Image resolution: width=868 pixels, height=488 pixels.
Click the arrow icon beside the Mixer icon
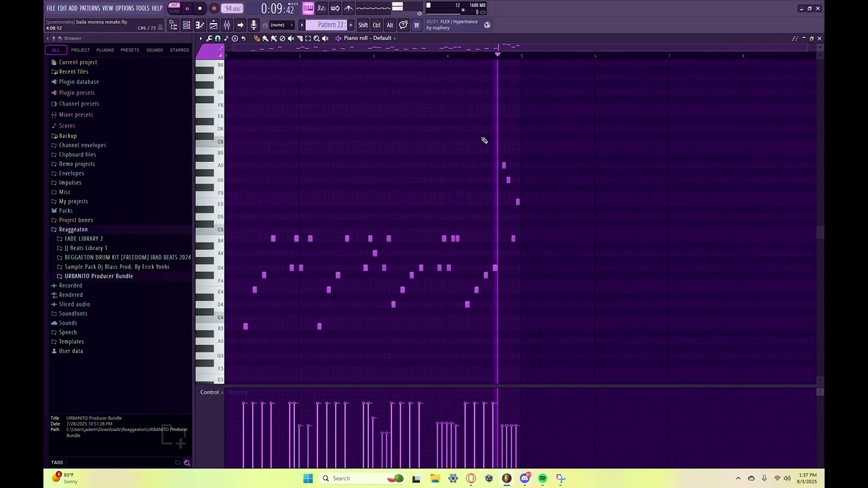click(x=240, y=25)
